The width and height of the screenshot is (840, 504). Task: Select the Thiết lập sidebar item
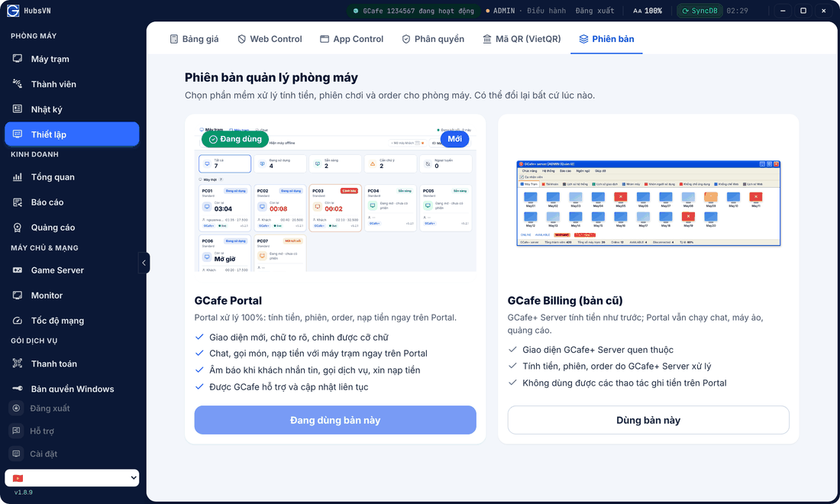pos(72,134)
